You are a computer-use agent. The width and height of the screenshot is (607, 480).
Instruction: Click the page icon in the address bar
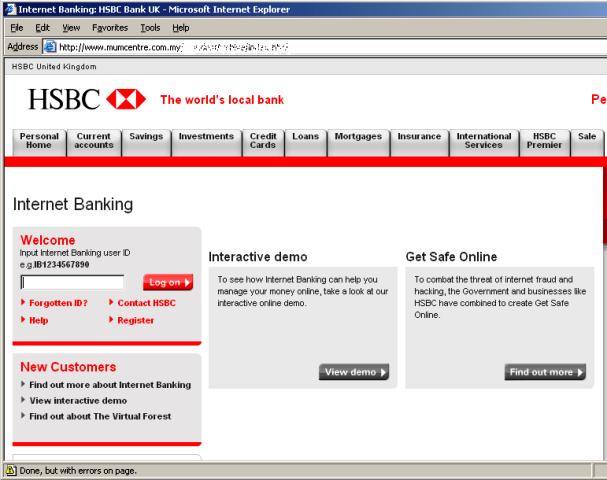pyautogui.click(x=50, y=47)
